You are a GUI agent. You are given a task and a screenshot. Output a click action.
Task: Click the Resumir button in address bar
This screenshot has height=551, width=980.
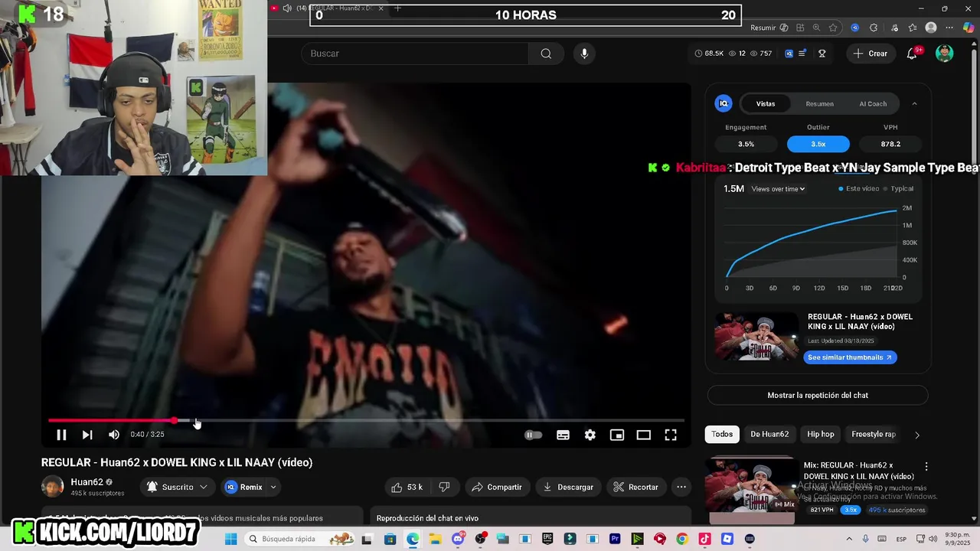coord(769,28)
